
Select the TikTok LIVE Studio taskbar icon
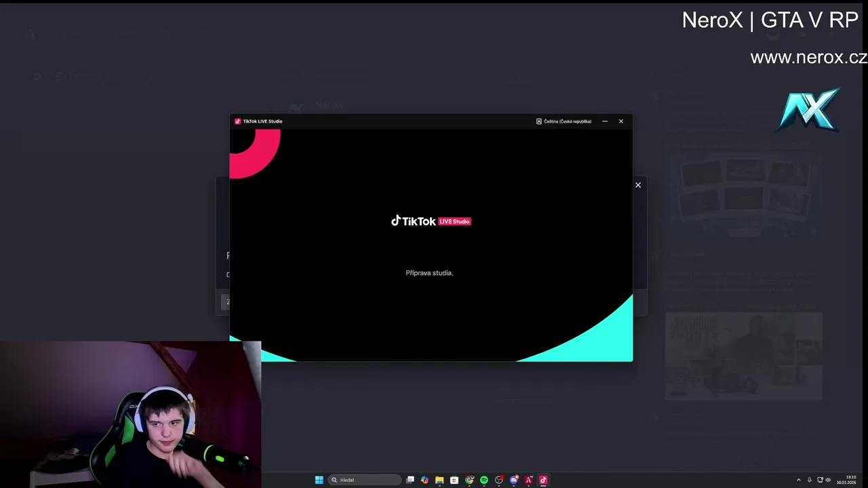[x=543, y=480]
